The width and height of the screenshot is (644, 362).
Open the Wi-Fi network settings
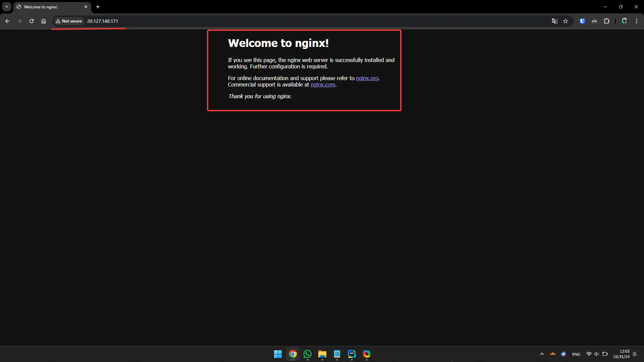(589, 354)
